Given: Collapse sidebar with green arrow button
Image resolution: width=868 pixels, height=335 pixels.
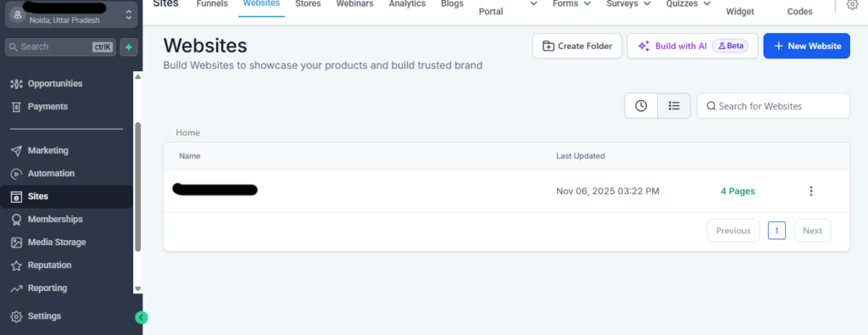Looking at the screenshot, I should pyautogui.click(x=142, y=317).
